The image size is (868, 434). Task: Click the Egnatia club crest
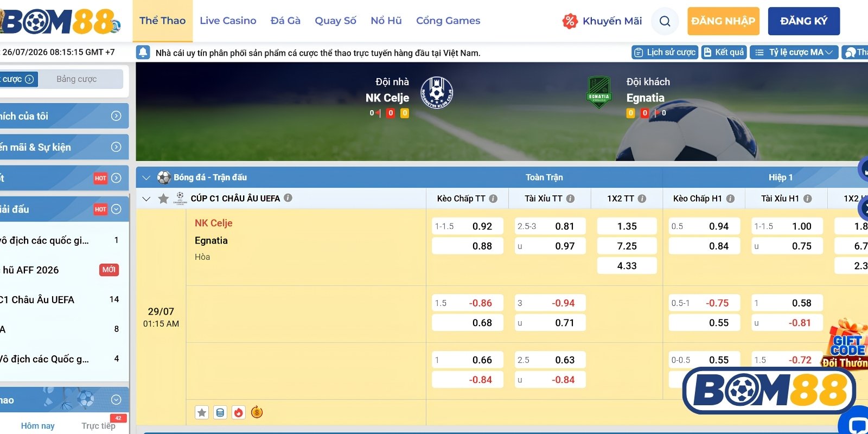point(599,93)
